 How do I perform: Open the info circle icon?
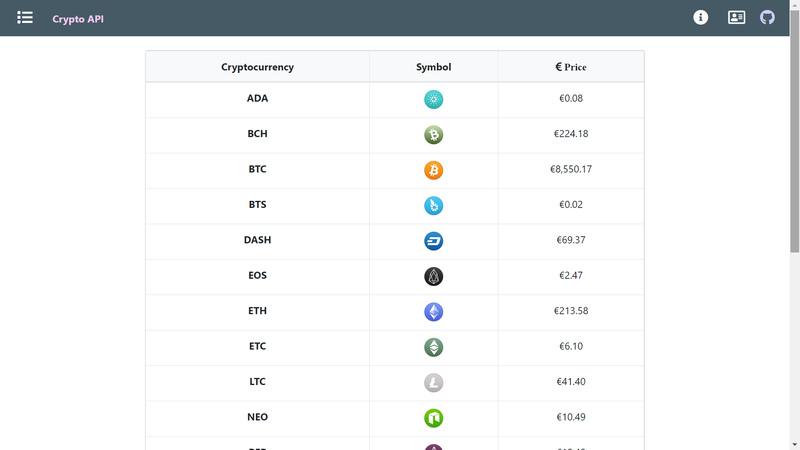tap(701, 17)
